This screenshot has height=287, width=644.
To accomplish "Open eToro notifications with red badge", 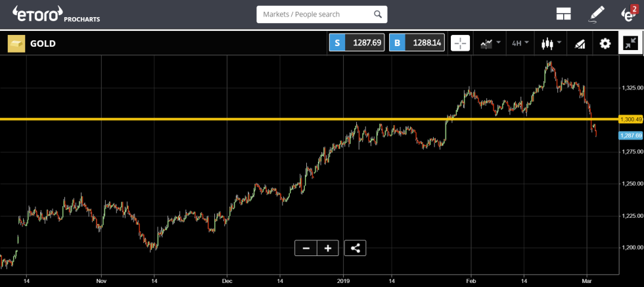I will point(629,13).
